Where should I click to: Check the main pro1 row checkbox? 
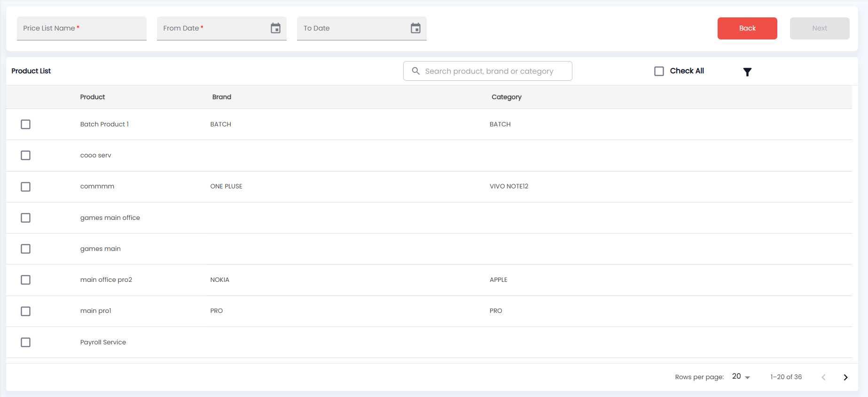click(x=26, y=311)
